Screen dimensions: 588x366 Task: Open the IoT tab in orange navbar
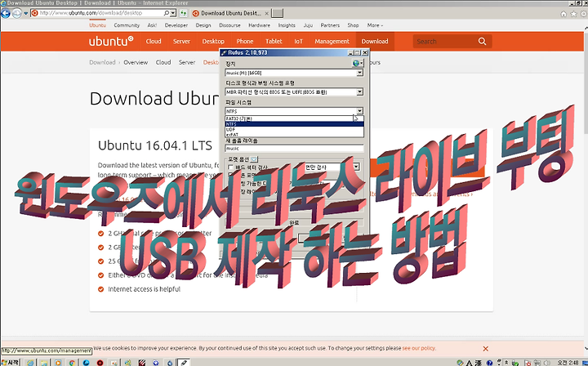299,41
